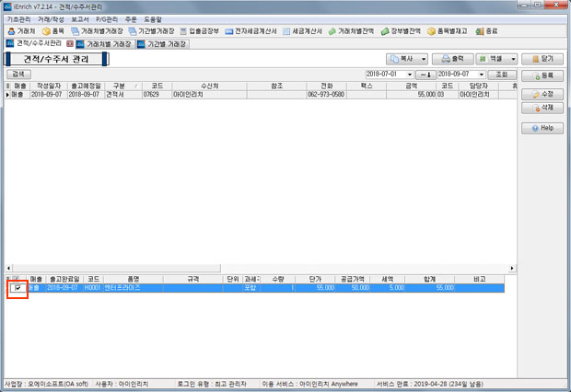Open 품목 from the toolbar

53,30
